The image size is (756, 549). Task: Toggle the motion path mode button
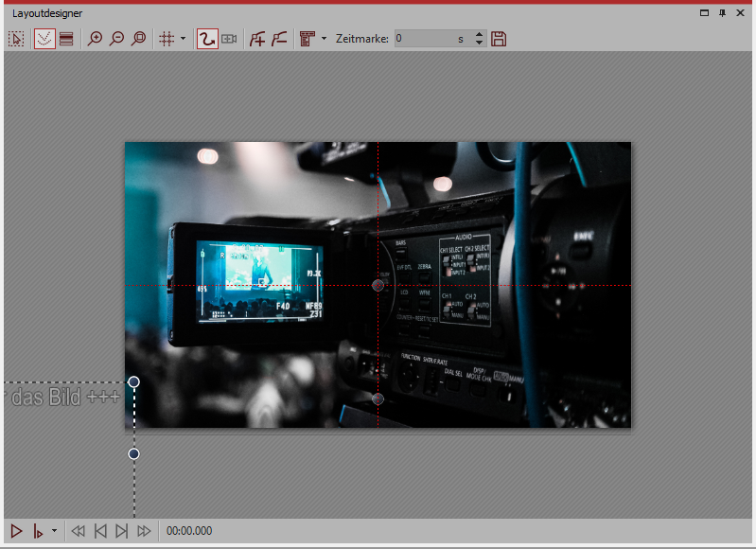click(x=207, y=39)
